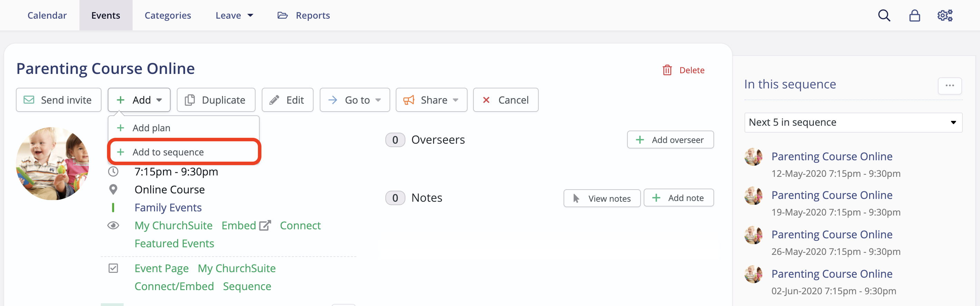Click the clock time icon

click(x=113, y=171)
